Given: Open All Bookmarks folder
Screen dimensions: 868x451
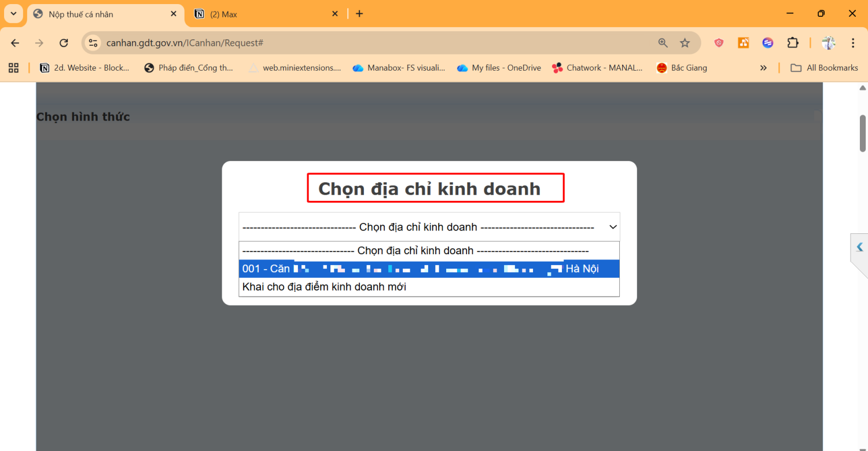Looking at the screenshot, I should tap(825, 68).
